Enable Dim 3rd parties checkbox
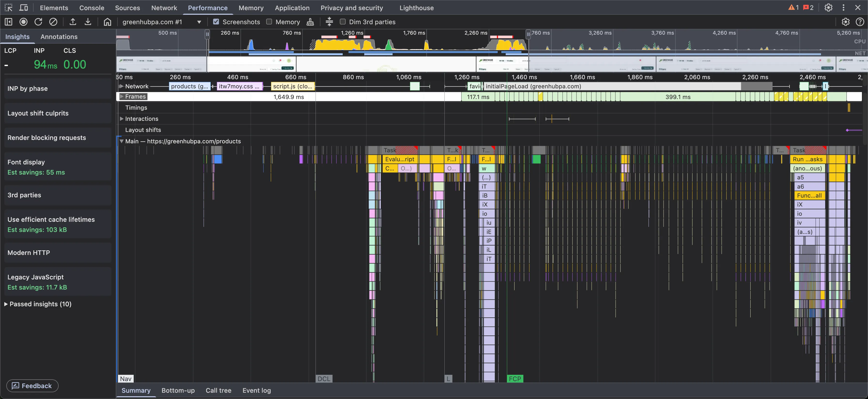Screen dimensions: 868x399 (343, 22)
